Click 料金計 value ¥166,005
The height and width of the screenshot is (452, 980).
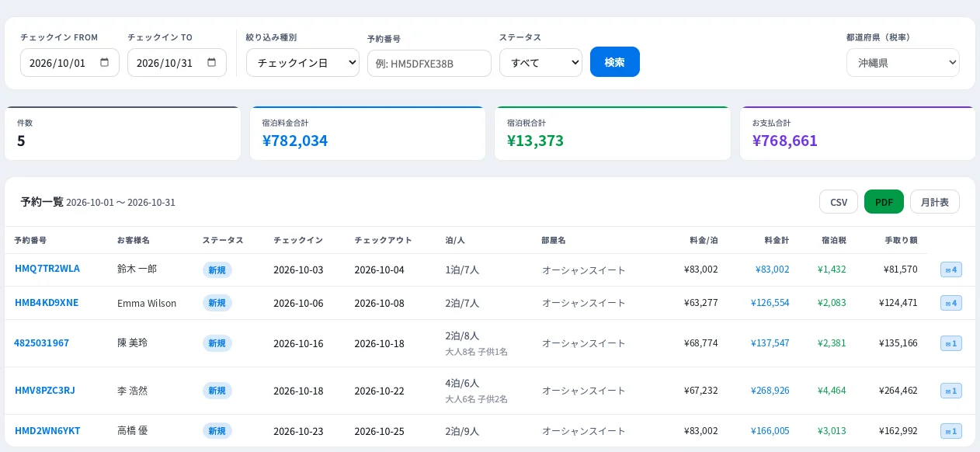[x=770, y=431]
